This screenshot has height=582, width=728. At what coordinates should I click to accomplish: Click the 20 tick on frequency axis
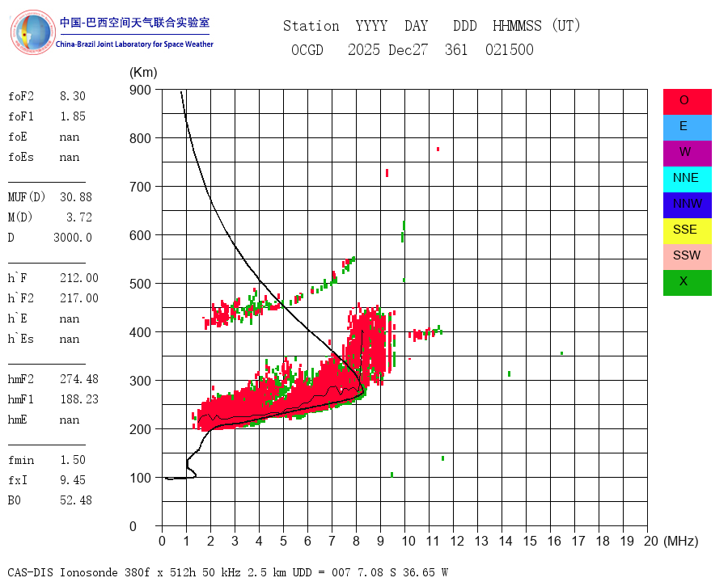[651, 541]
